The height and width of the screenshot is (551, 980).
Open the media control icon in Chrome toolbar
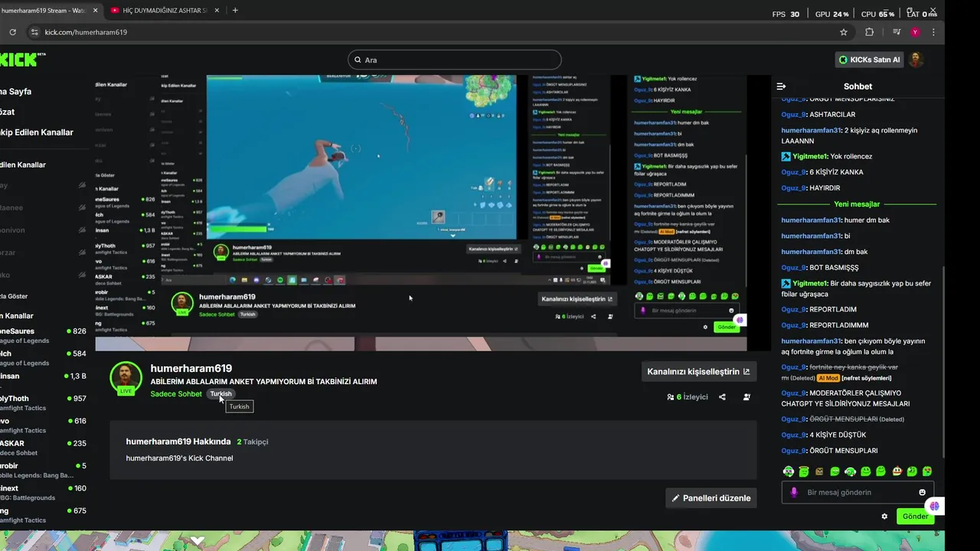897,32
